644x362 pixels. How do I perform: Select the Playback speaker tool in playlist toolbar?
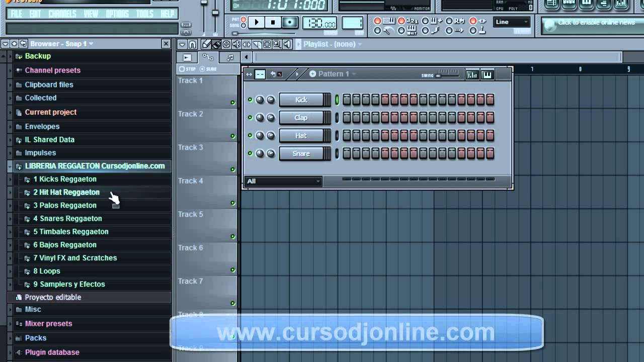pyautogui.click(x=287, y=44)
